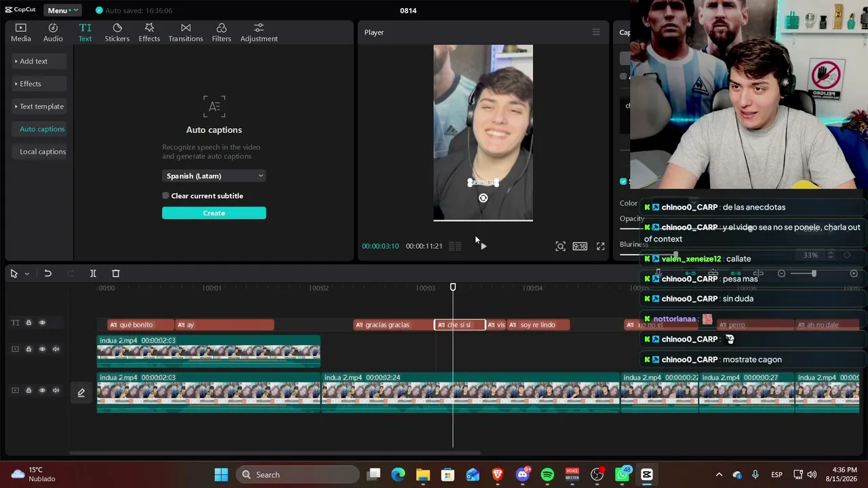Open the Media panel
868x488 pixels.
(20, 33)
